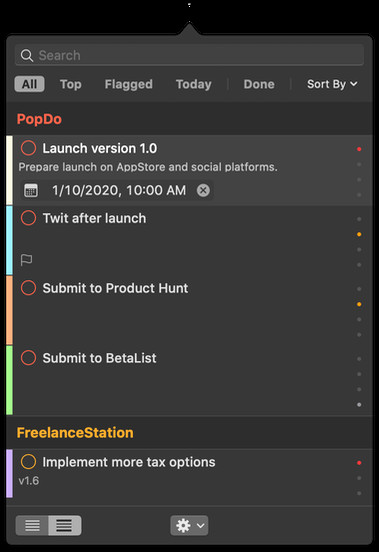Check off Submit to Product Hunt
This screenshot has height=552, width=379.
pyautogui.click(x=29, y=288)
